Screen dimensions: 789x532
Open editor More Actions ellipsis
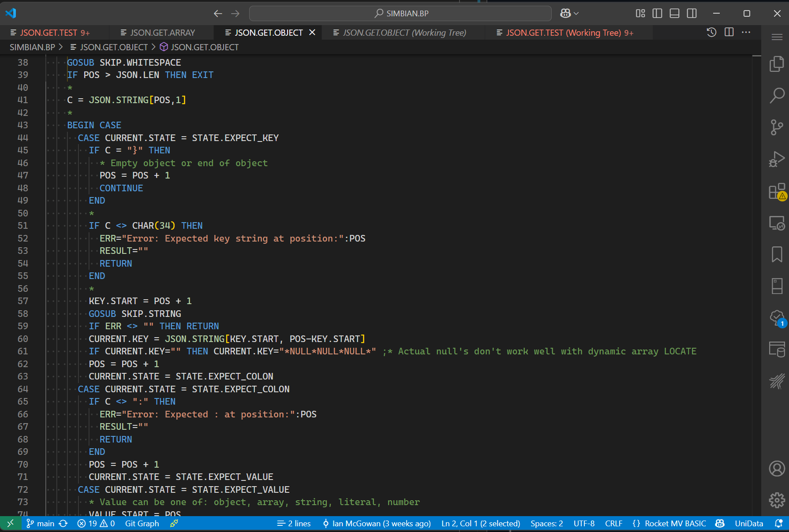tap(746, 32)
